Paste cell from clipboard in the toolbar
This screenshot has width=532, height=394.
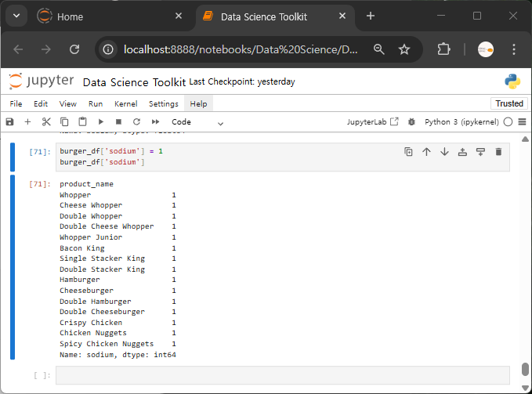(x=82, y=121)
